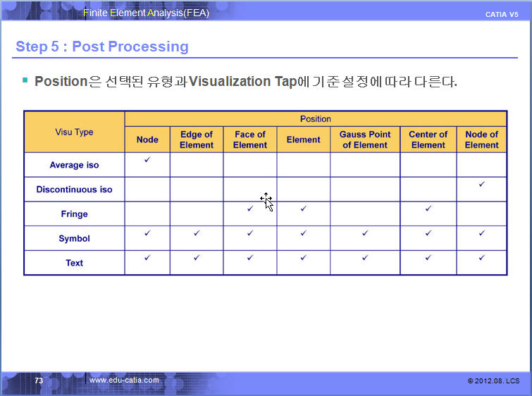Click the Finite Element Analysis(FEA) header text

pyautogui.click(x=146, y=13)
